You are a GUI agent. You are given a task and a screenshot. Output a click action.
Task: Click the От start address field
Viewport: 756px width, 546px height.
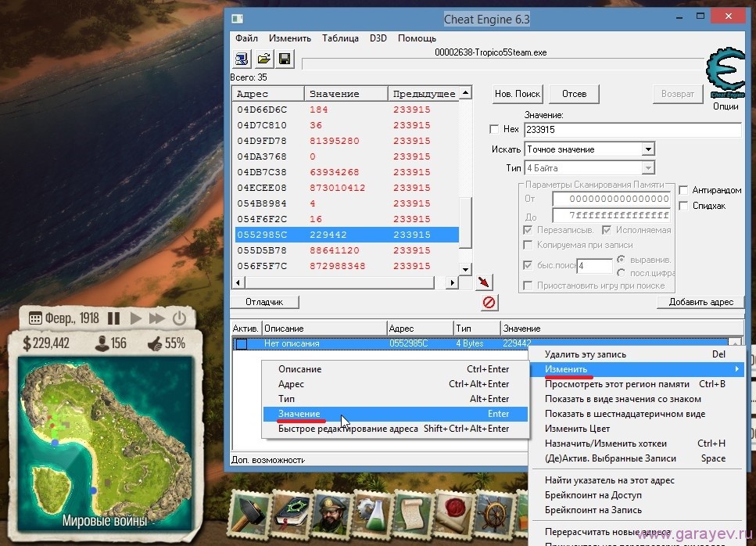[611, 199]
